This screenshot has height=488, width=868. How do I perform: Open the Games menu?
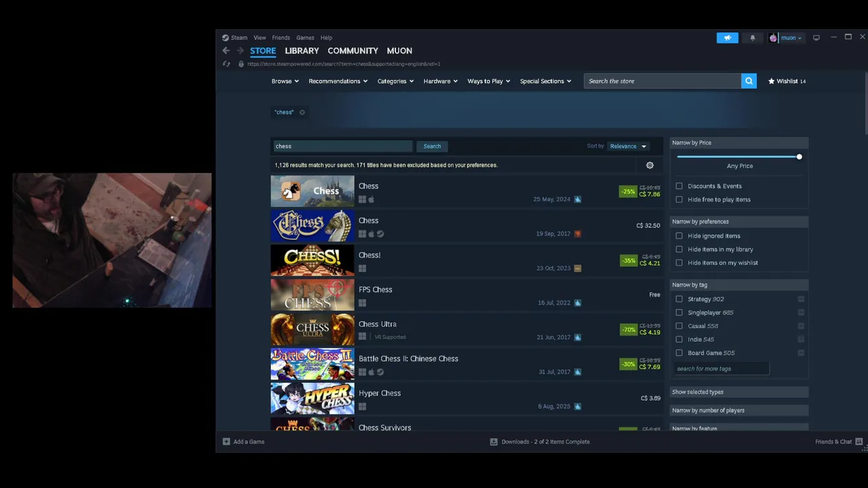click(x=305, y=38)
